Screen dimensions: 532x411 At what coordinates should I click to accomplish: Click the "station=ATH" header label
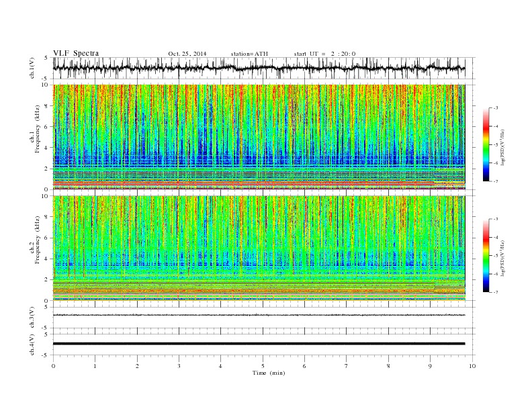click(x=249, y=54)
